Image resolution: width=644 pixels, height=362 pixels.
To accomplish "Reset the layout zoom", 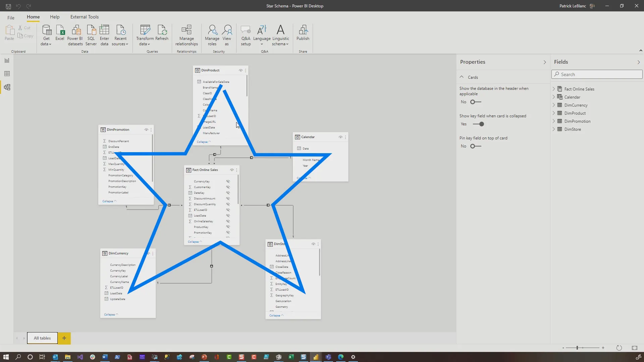I will point(619,348).
